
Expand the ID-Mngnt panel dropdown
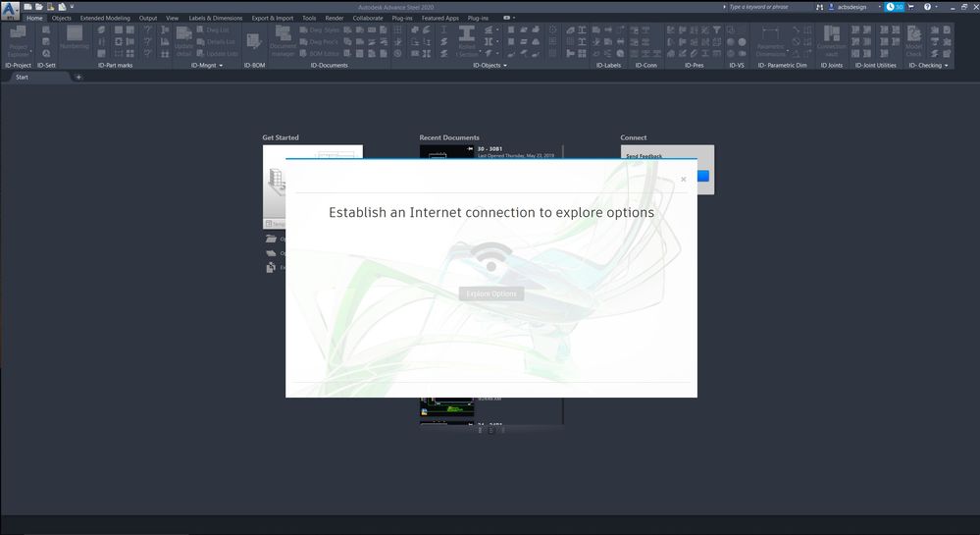point(221,66)
